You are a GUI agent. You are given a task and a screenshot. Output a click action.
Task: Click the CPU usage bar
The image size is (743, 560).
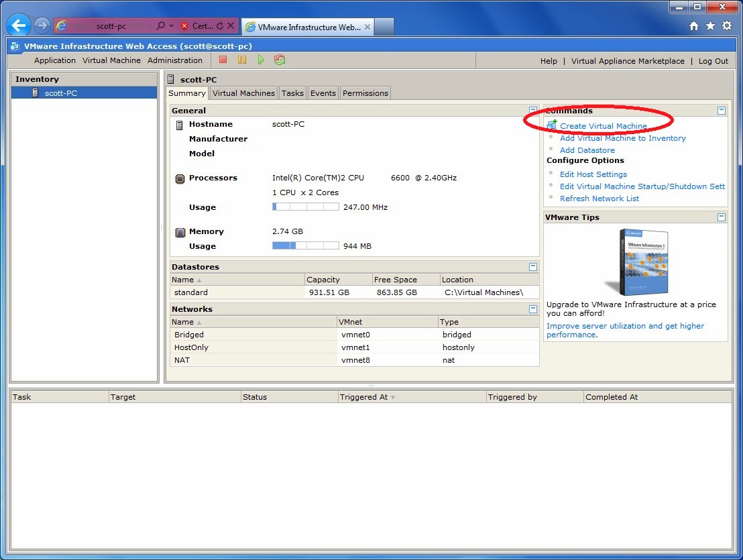pos(306,207)
